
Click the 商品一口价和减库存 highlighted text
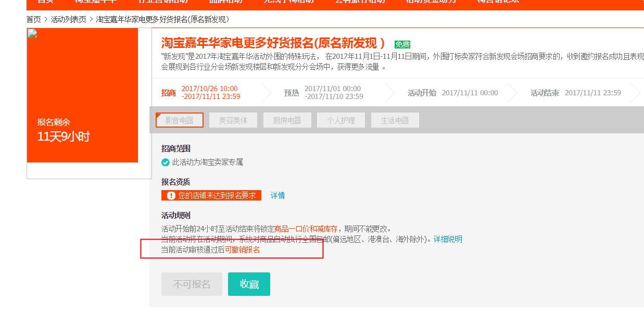(306, 229)
